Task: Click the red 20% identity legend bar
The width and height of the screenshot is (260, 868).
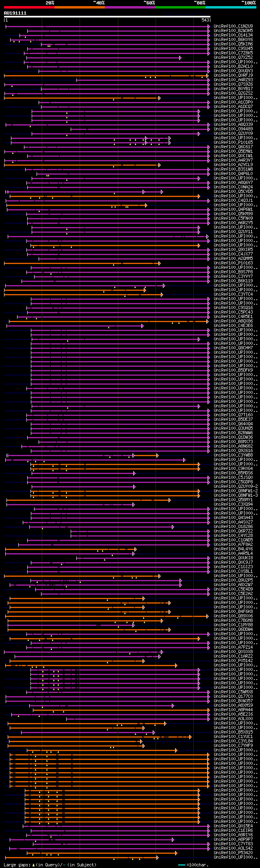Action: [29, 7]
